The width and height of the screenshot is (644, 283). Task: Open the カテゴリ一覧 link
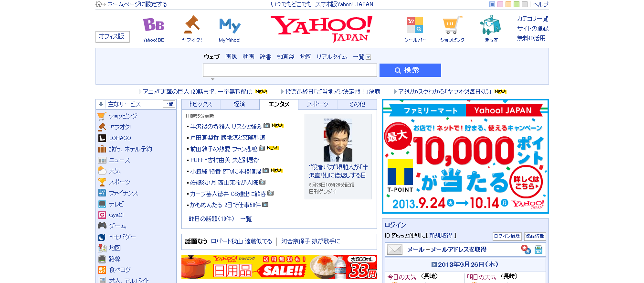click(x=533, y=19)
